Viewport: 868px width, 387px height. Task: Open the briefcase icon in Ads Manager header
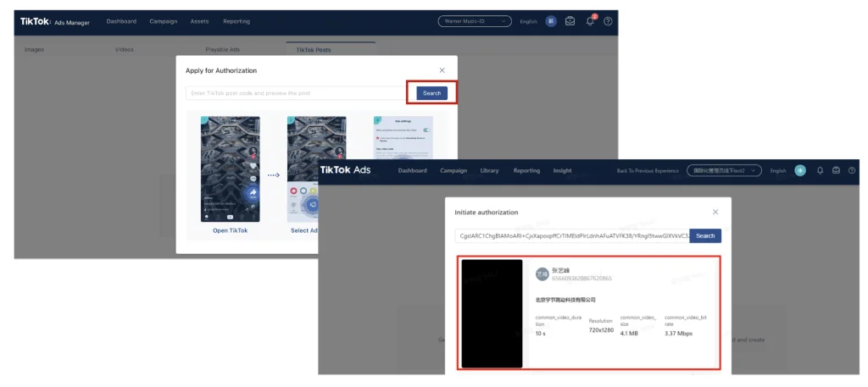point(570,21)
